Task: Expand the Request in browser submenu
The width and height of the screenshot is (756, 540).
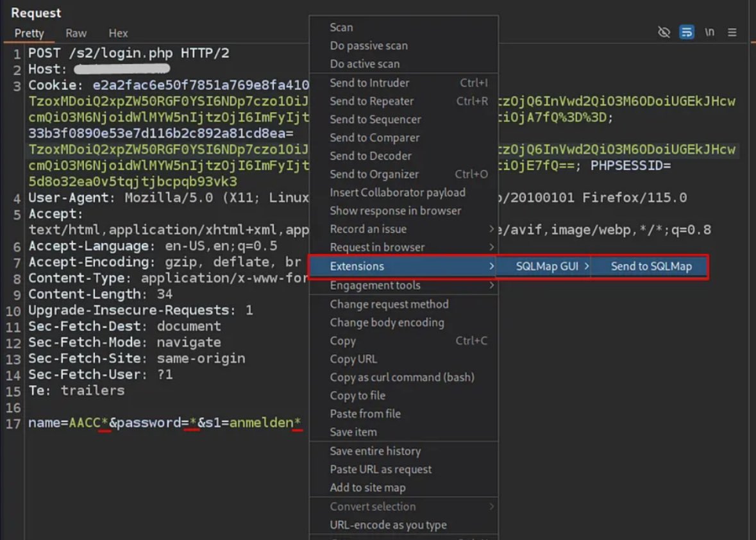Action: point(403,248)
